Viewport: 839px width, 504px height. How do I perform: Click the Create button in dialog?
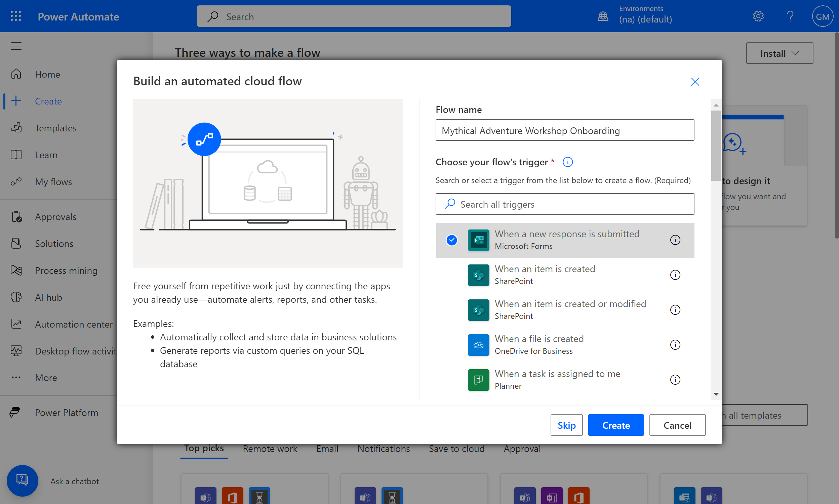tap(615, 425)
